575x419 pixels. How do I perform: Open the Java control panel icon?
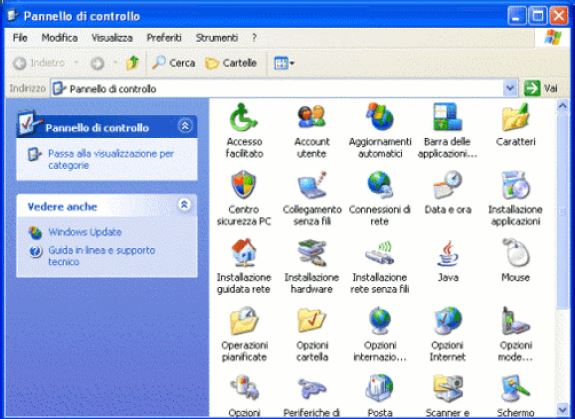coord(448,261)
